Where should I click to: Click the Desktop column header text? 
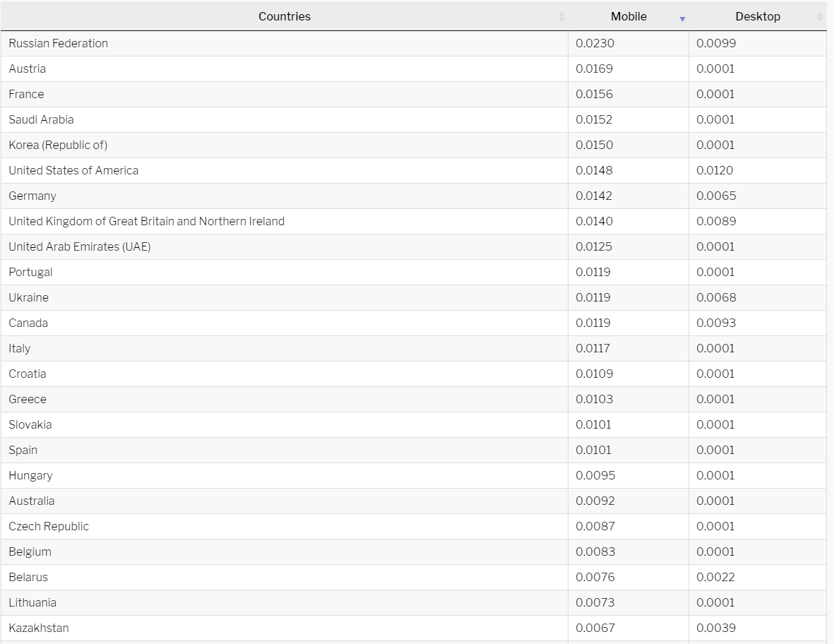coord(758,16)
